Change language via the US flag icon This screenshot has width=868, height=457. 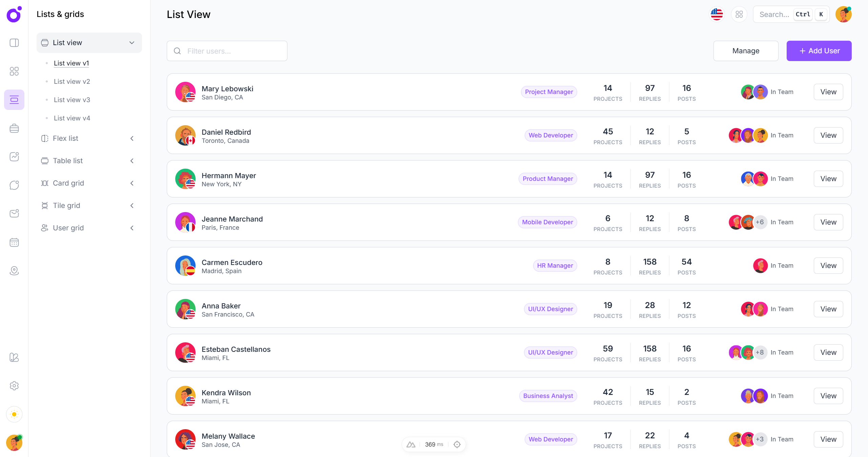(716, 14)
